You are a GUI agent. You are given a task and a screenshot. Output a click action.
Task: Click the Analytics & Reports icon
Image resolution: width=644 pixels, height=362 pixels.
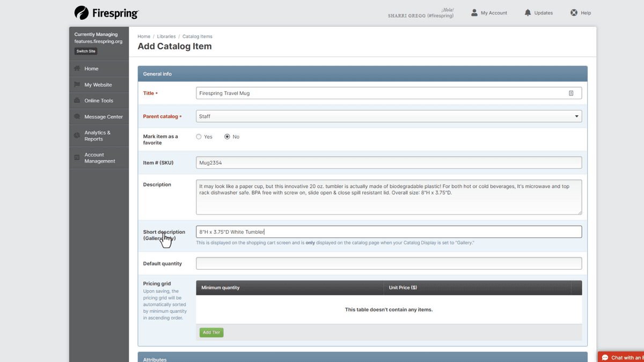coord(77,136)
